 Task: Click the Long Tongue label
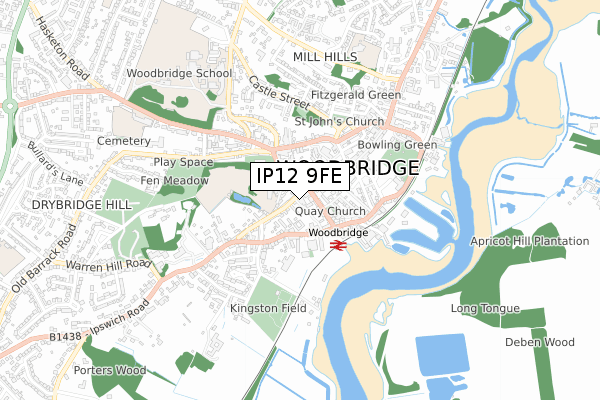(485, 309)
